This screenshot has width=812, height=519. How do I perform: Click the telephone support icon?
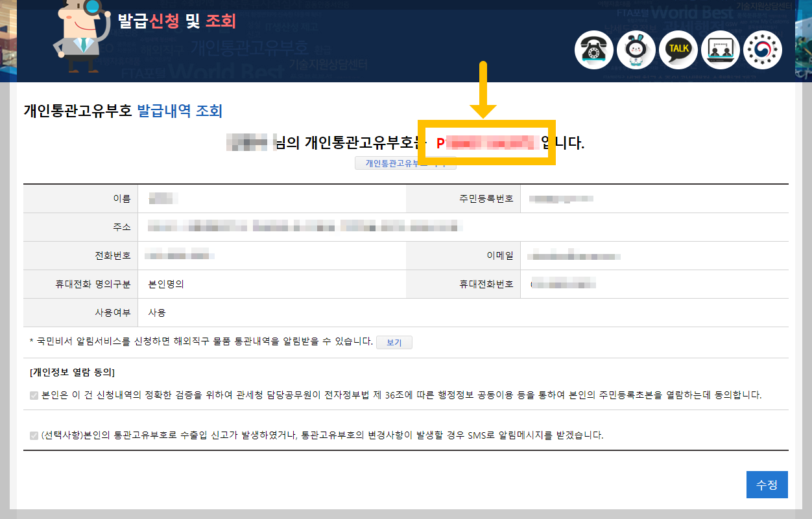[x=593, y=49]
